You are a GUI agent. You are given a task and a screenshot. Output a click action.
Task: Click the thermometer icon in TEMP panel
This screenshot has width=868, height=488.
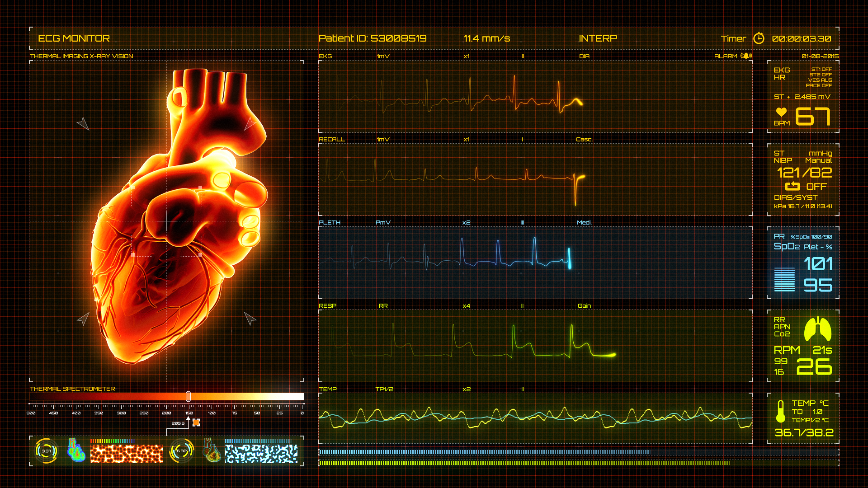(781, 411)
